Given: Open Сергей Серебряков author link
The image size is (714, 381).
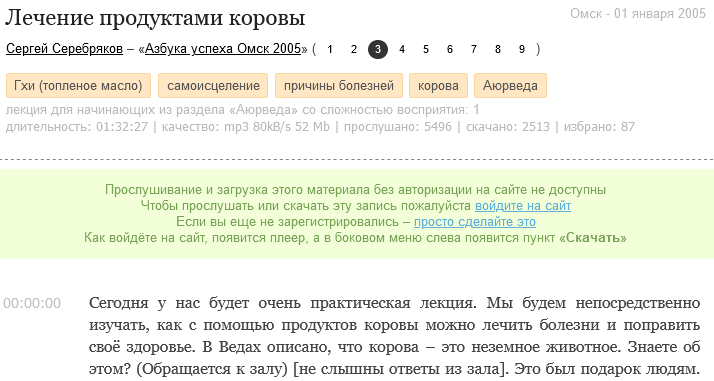Looking at the screenshot, I should coord(64,49).
